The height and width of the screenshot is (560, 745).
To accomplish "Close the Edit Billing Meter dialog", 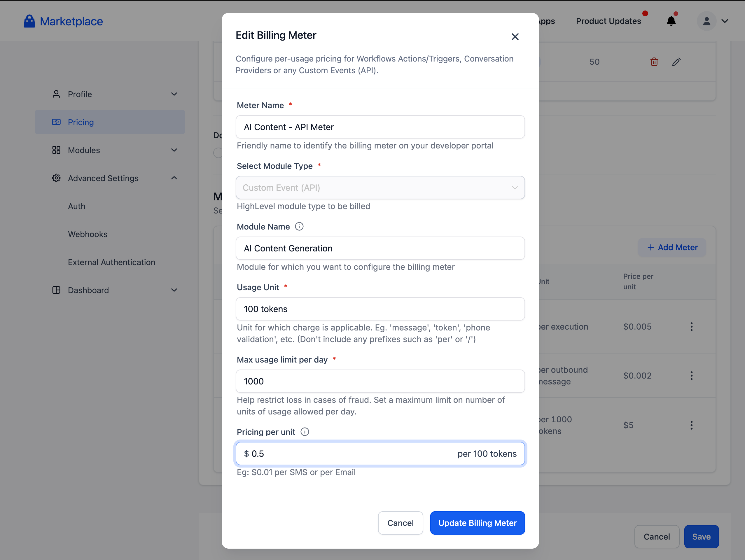I will (x=515, y=37).
